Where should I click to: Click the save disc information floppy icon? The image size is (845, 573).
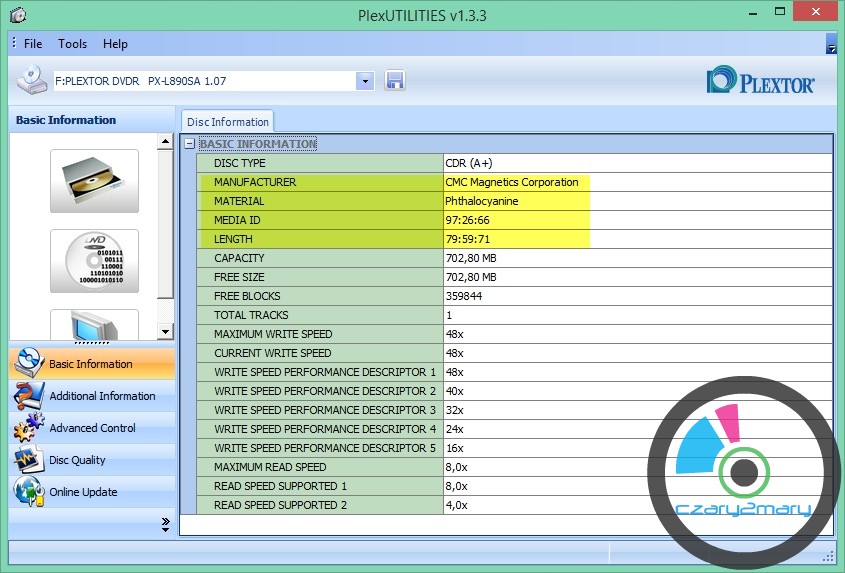(394, 81)
